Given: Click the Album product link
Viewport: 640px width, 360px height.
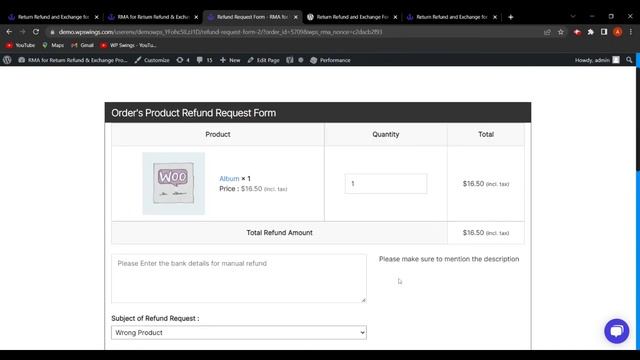Looking at the screenshot, I should tap(229, 179).
